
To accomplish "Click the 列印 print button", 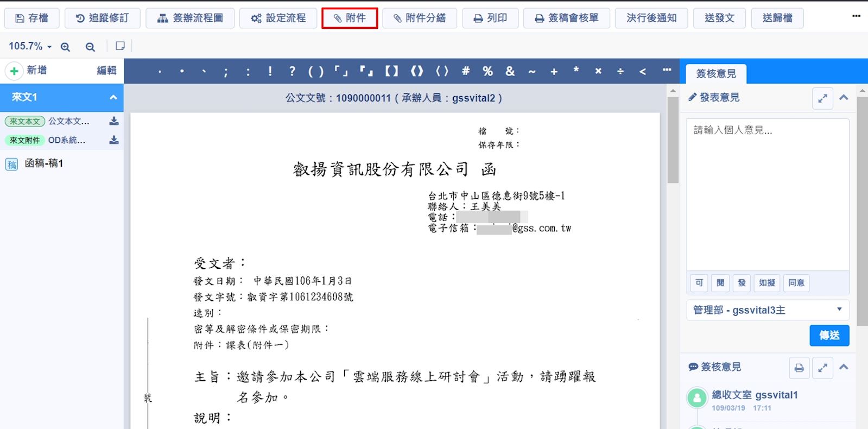I will coord(490,18).
